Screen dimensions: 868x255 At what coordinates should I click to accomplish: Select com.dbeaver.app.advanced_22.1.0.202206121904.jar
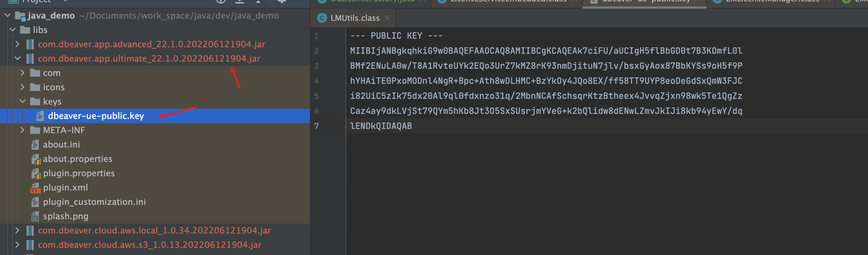tap(152, 44)
